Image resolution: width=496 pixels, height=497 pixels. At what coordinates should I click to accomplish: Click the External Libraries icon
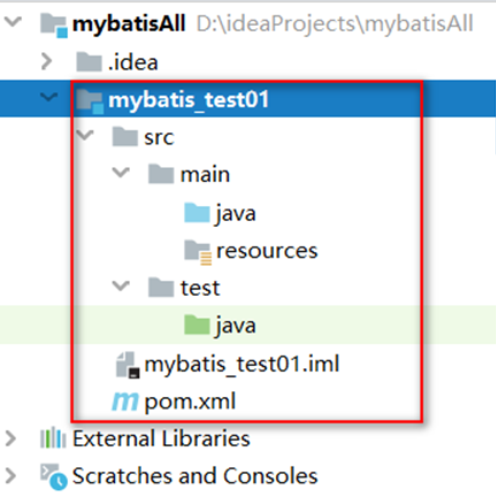(53, 438)
